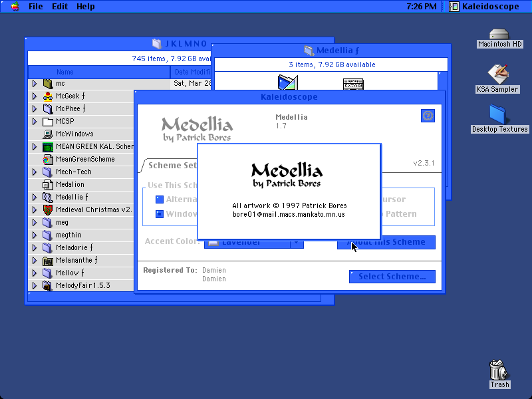Click the McWindows file name

tap(74, 134)
